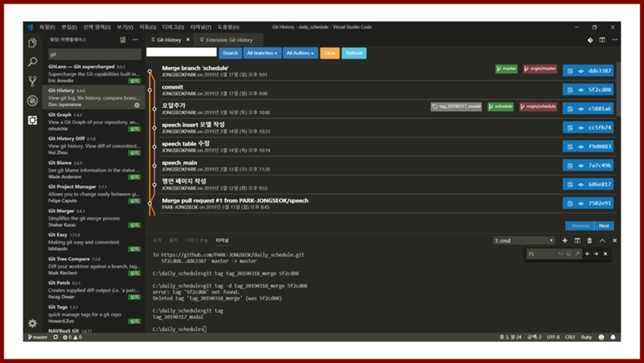Maximize the terminal panel with chevron
644x363 pixels.
point(602,241)
